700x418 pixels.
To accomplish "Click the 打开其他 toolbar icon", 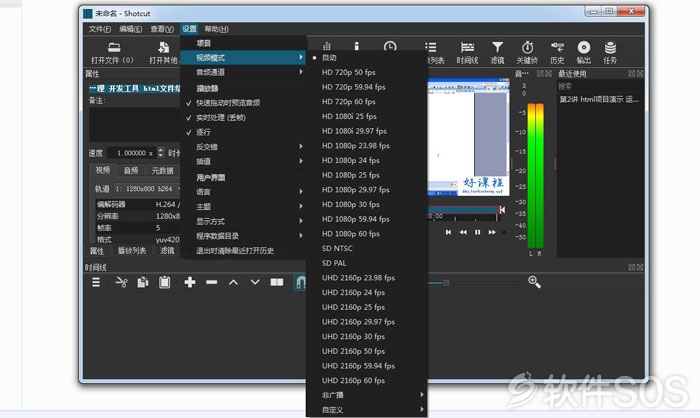I will pyautogui.click(x=164, y=47).
